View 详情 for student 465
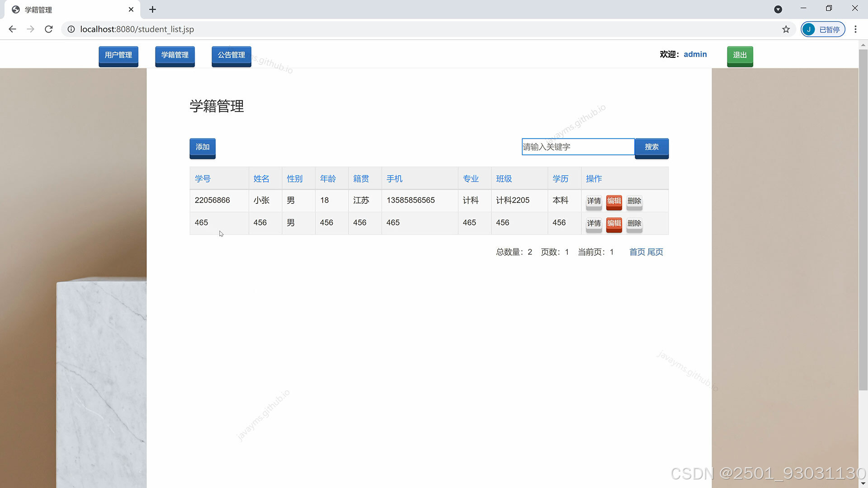 [x=594, y=225]
